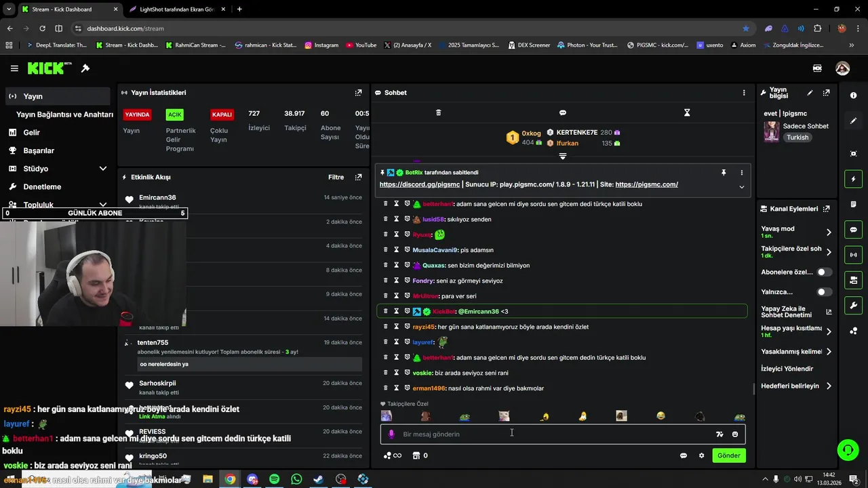The width and height of the screenshot is (868, 488).
Task: Open the user avatar in the top right header
Action: pyautogui.click(x=843, y=68)
